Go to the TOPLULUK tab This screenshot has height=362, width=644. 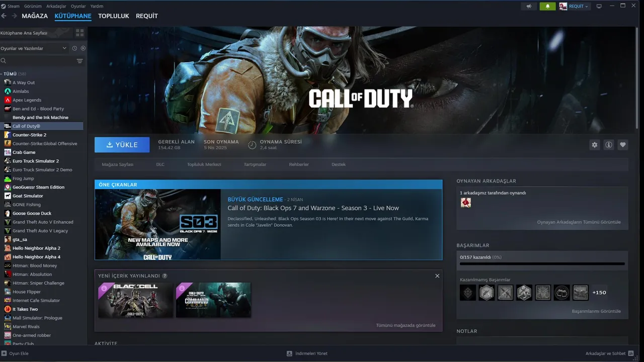click(114, 16)
